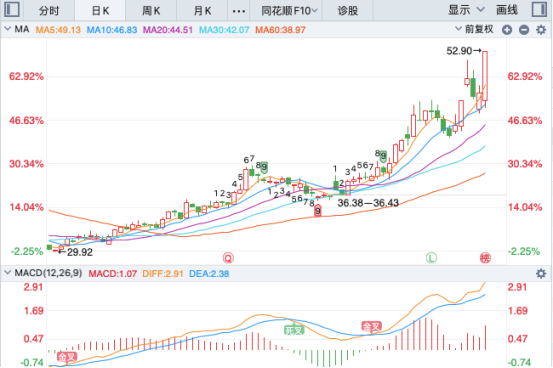Open more periods with ellipsis button
553x368 pixels.
pyautogui.click(x=239, y=11)
